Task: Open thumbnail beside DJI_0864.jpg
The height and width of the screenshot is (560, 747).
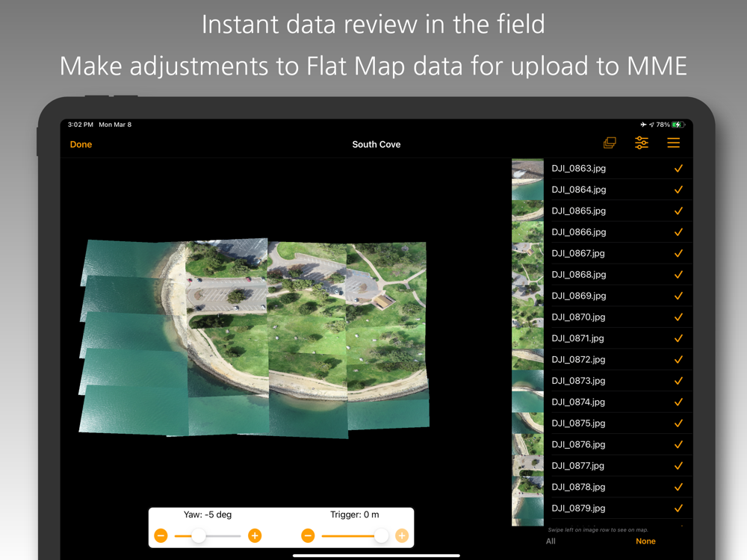Action: [x=527, y=190]
